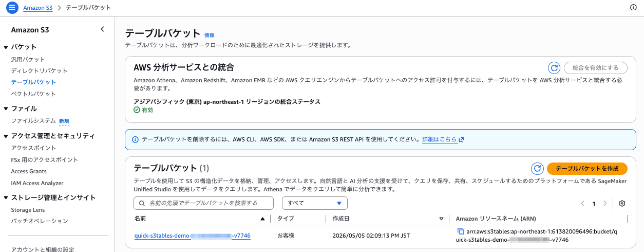Viewport: 644px width, 252px height.
Task: Go to the next page using the right chevron
Action: coord(605,203)
